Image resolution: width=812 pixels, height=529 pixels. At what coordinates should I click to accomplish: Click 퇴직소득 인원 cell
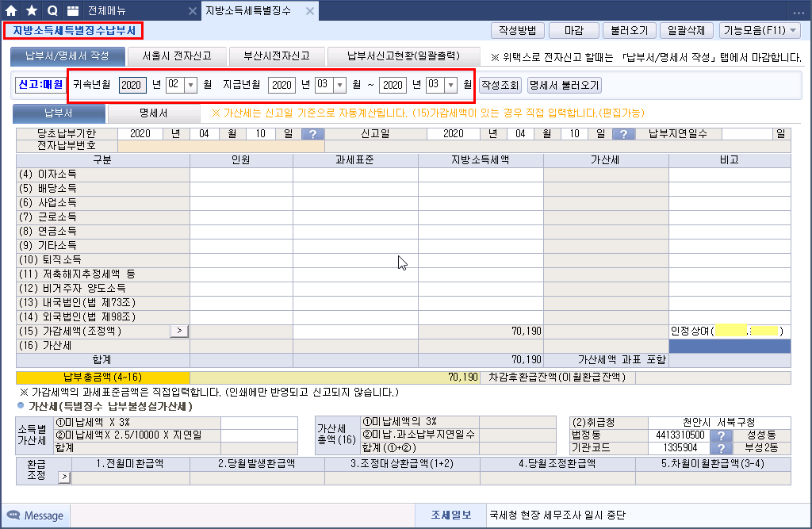click(241, 260)
